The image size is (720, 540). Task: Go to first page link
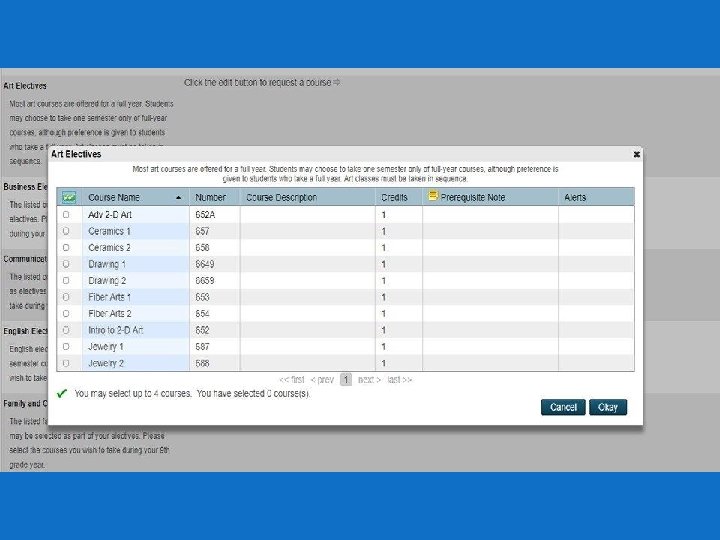[x=292, y=380]
